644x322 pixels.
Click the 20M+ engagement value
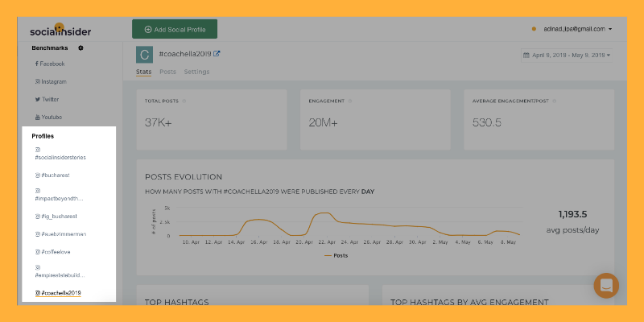[x=324, y=122]
